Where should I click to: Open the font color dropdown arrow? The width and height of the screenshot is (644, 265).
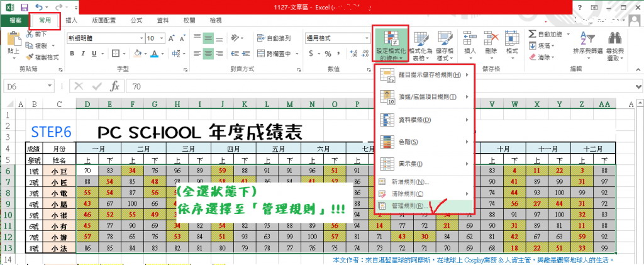coord(162,54)
